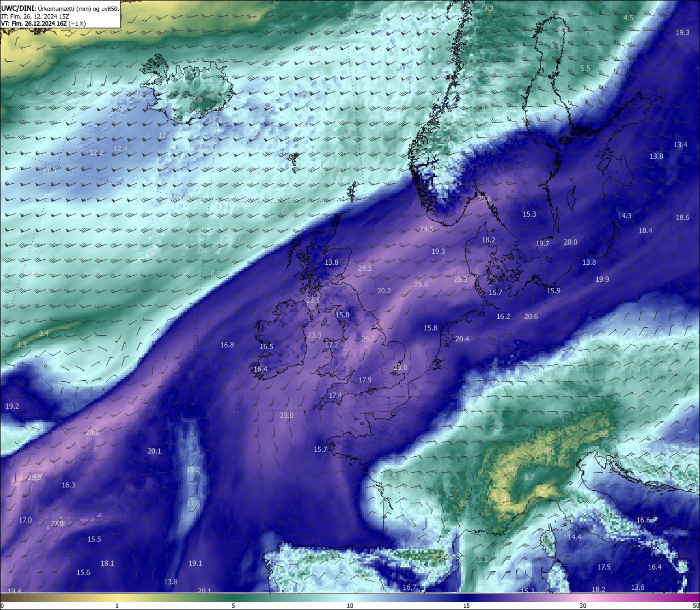Click the 19.9 map value
The width and height of the screenshot is (700, 610).
(x=602, y=279)
